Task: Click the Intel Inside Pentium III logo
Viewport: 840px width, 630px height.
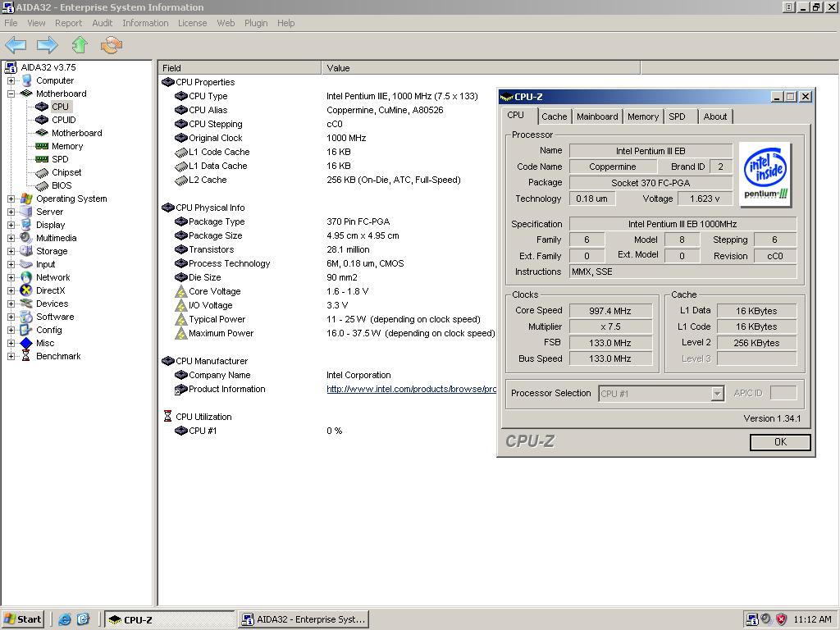Action: point(765,175)
